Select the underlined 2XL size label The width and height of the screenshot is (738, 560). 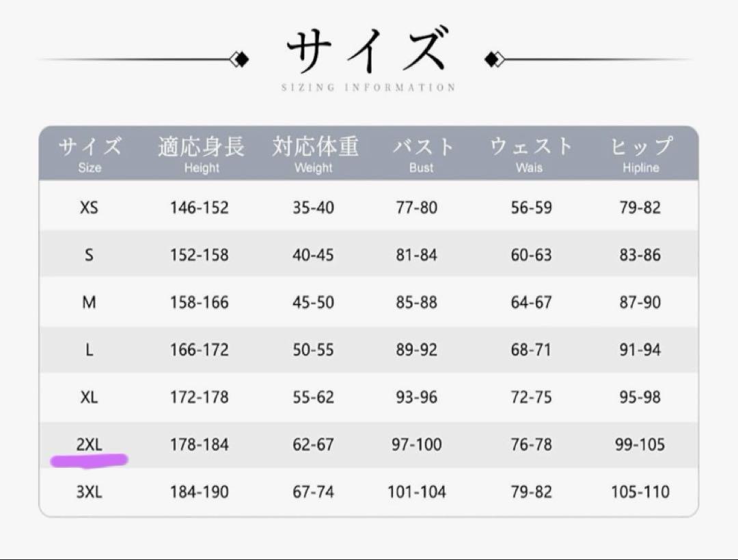(x=90, y=445)
